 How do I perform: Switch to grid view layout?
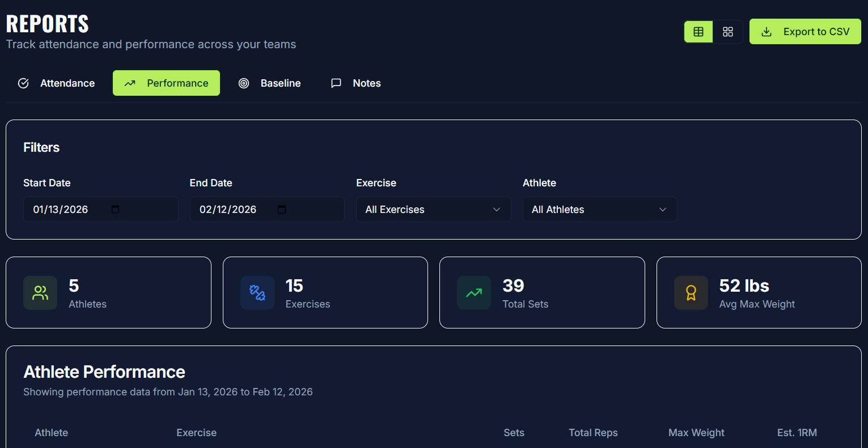(x=728, y=32)
